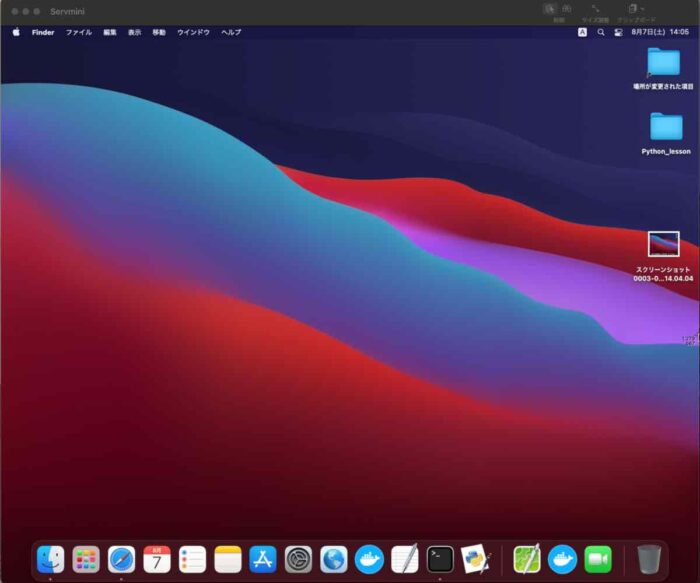Toggle サイズ調整 scaling in toolbar

click(595, 9)
